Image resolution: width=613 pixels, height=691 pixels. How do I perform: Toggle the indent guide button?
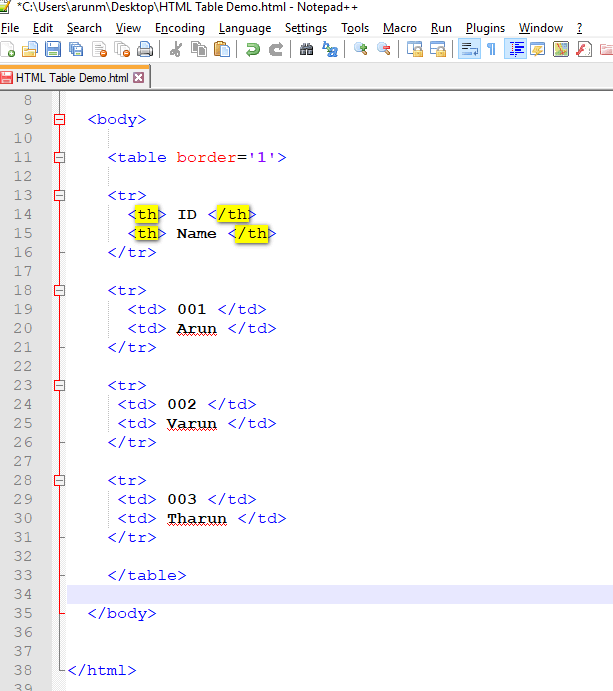(x=515, y=49)
